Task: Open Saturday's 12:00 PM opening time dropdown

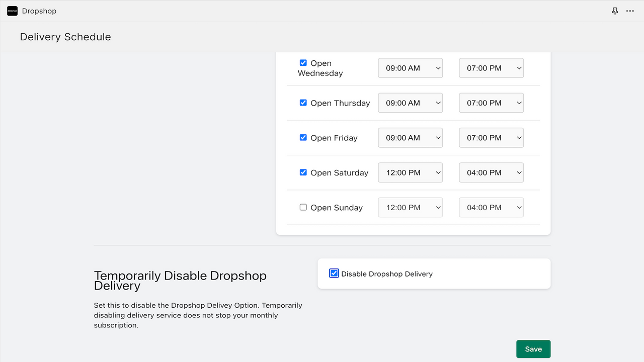Action: coord(410,172)
